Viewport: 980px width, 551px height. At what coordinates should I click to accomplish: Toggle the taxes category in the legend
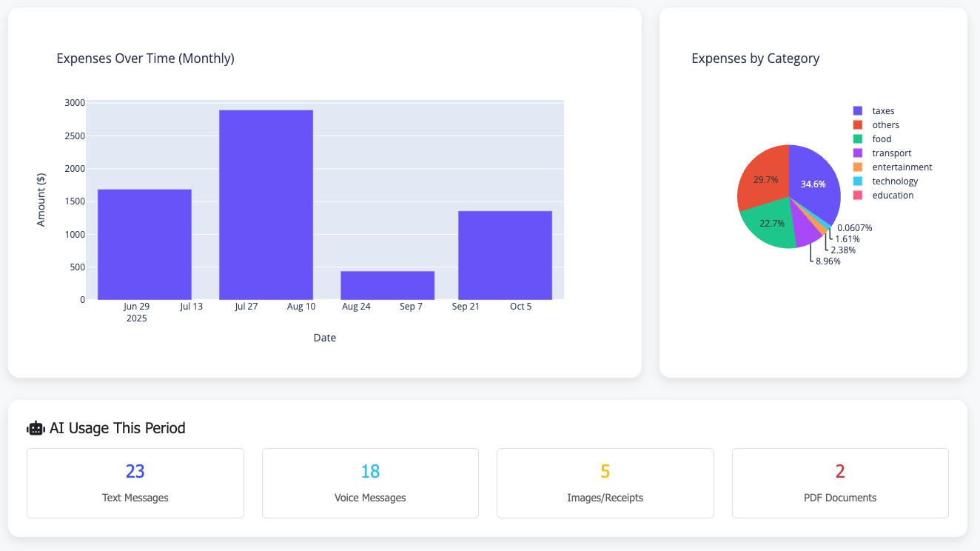[x=882, y=110]
